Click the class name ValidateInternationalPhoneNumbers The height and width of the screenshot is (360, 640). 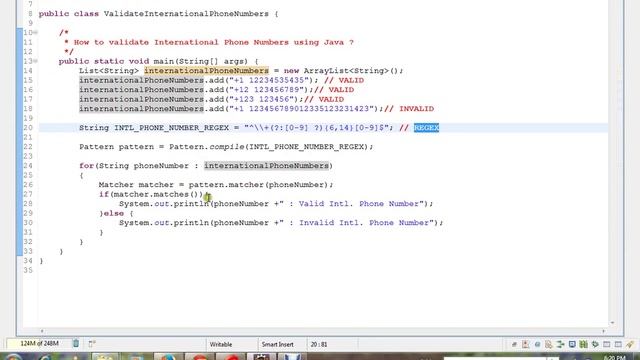(x=186, y=14)
